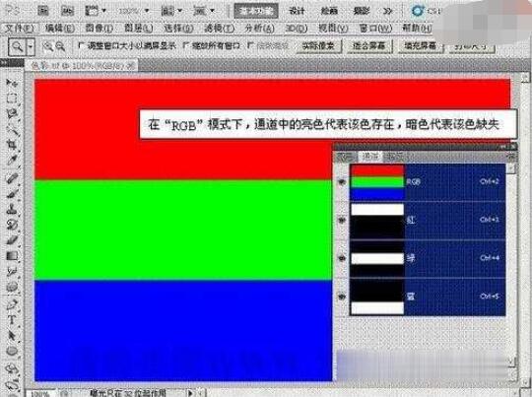Enable resize windows to fit checkbox
Viewport: 532px width, 397px height.
click(81, 45)
